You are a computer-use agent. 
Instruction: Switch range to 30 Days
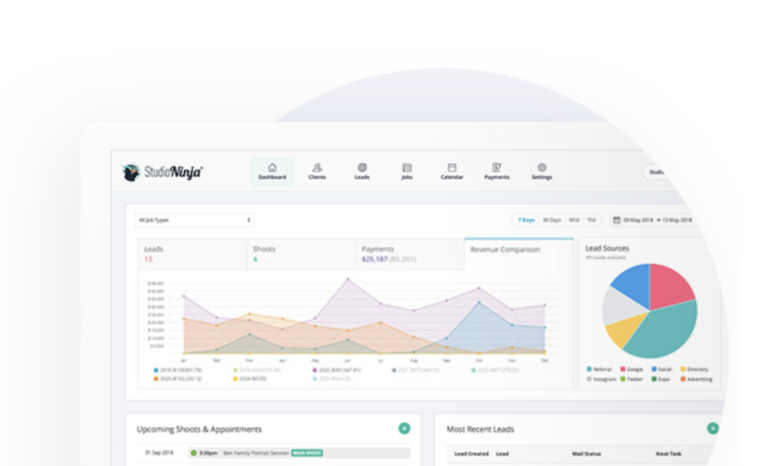551,220
